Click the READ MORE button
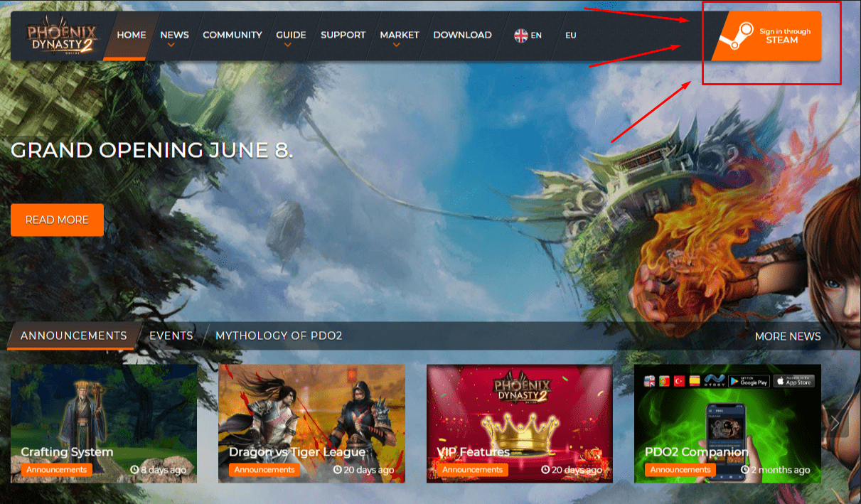Image resolution: width=861 pixels, height=504 pixels. click(57, 220)
